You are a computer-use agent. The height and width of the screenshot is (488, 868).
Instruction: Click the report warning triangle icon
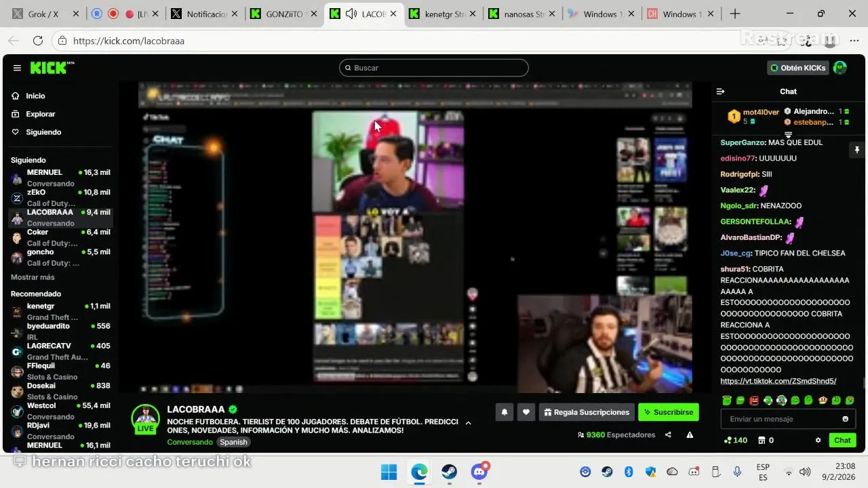[x=690, y=434]
